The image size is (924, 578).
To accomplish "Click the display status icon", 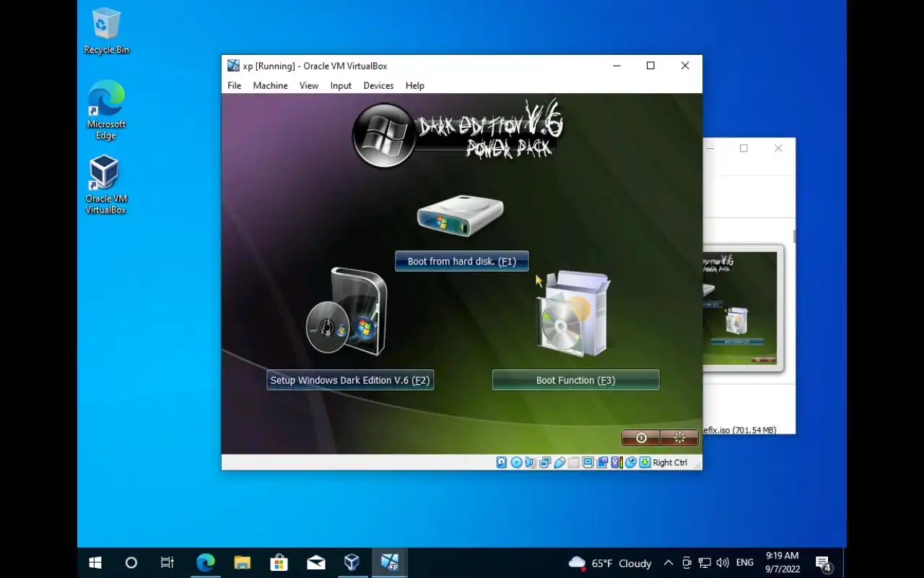I will [x=588, y=462].
